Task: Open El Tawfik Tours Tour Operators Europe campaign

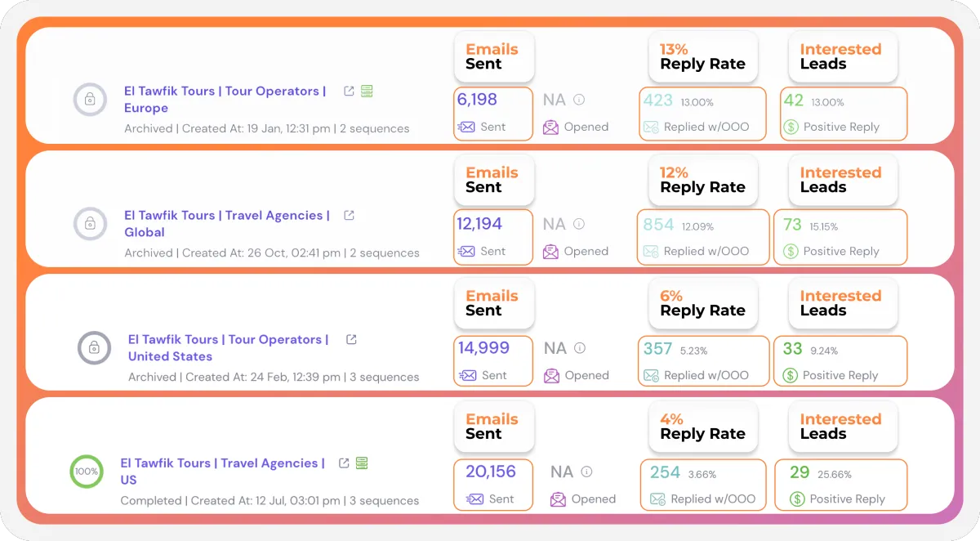Action: [x=225, y=99]
